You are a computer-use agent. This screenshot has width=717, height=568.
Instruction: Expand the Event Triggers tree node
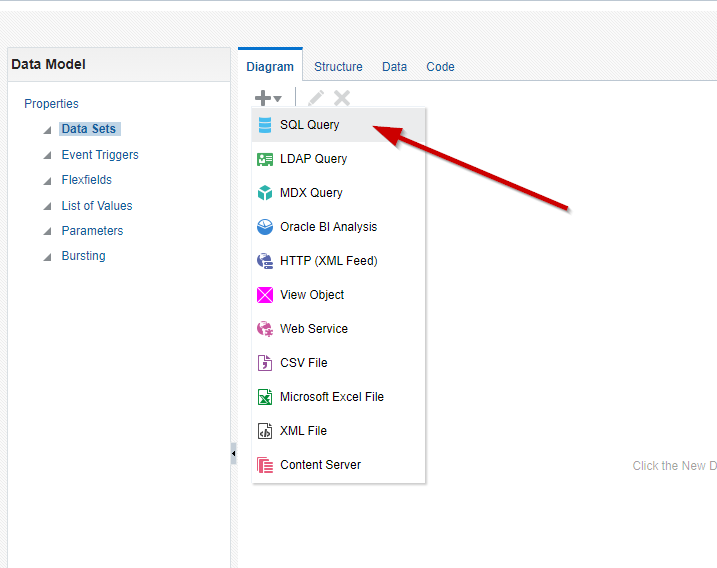[x=47, y=156]
